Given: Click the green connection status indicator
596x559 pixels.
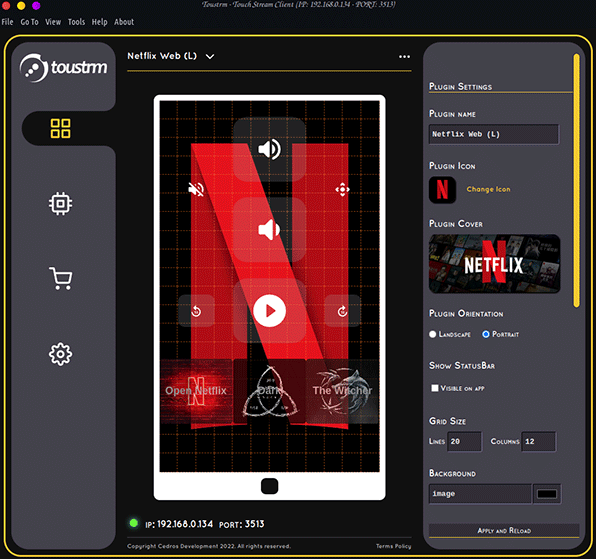Looking at the screenshot, I should click(x=133, y=523).
